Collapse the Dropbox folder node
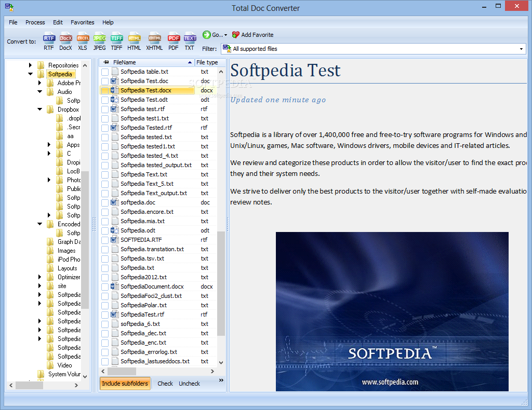 coord(39,109)
